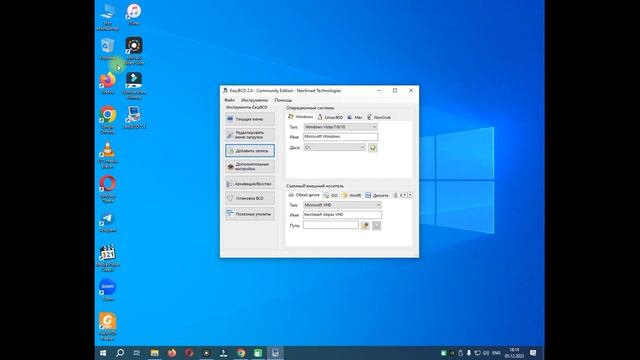Image resolution: width=640 pixels, height=360 pixels.
Task: Open the Помощь menu
Action: tap(283, 100)
